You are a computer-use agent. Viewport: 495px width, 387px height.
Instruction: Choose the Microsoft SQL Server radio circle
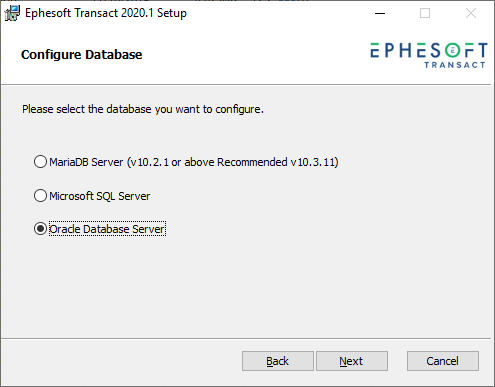[40, 196]
